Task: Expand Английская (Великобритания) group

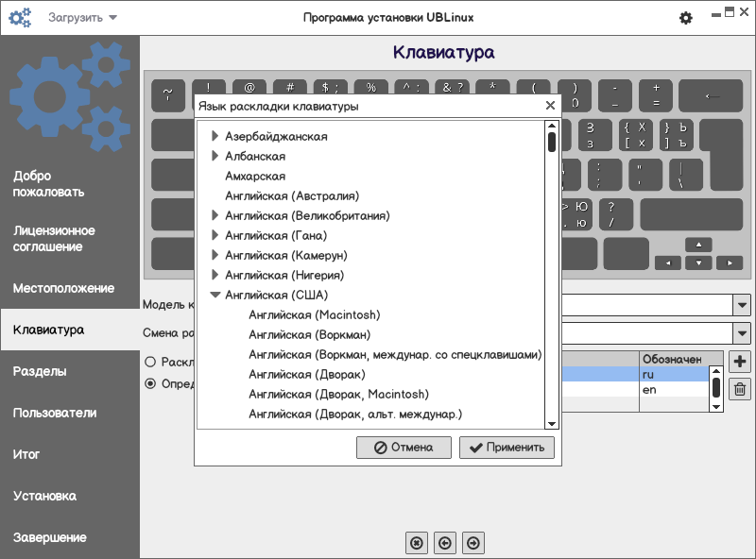Action: 215,215
